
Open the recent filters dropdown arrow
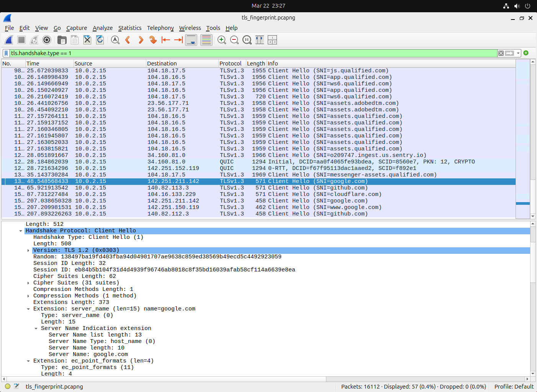click(518, 53)
